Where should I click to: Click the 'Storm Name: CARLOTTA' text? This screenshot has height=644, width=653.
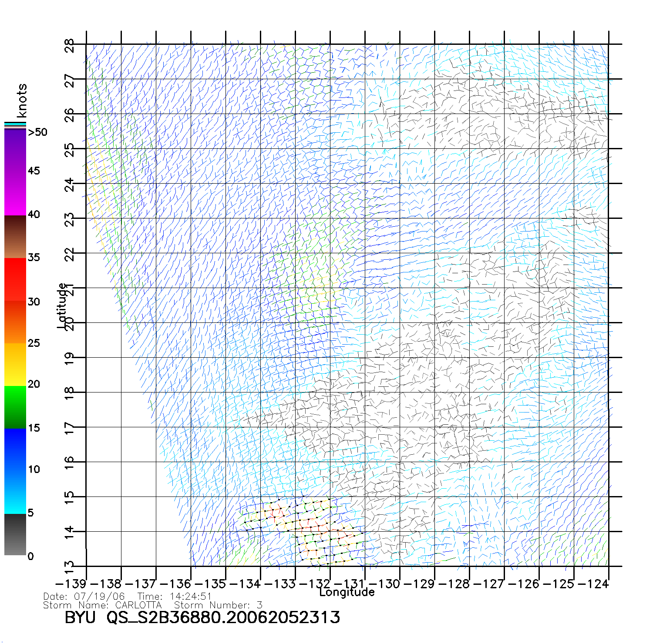point(102,605)
